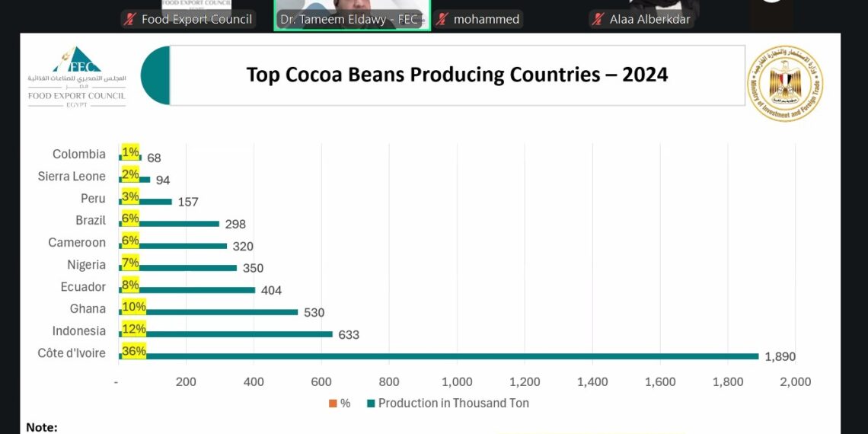Click the Production in Thousand Ton legend text
The image size is (868, 434).
(453, 404)
